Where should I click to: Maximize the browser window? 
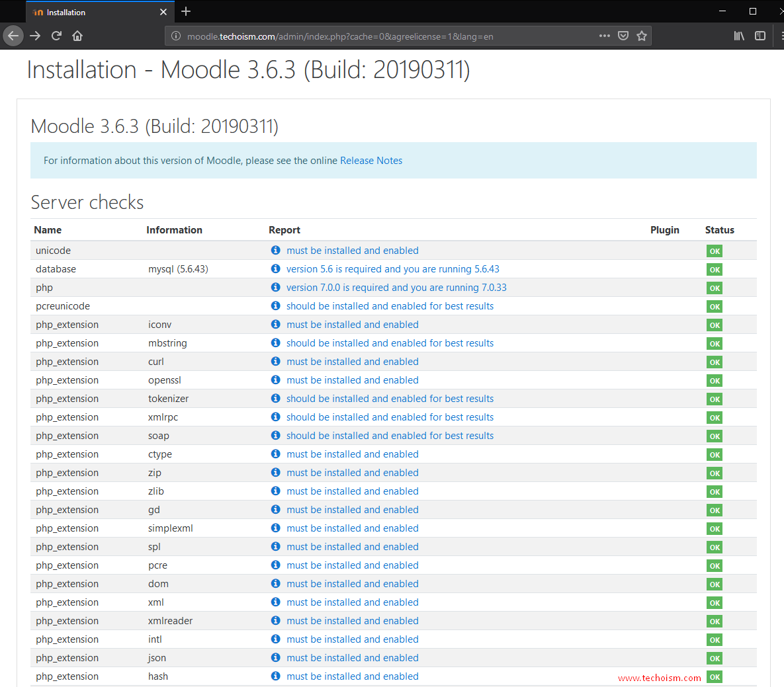tap(752, 11)
